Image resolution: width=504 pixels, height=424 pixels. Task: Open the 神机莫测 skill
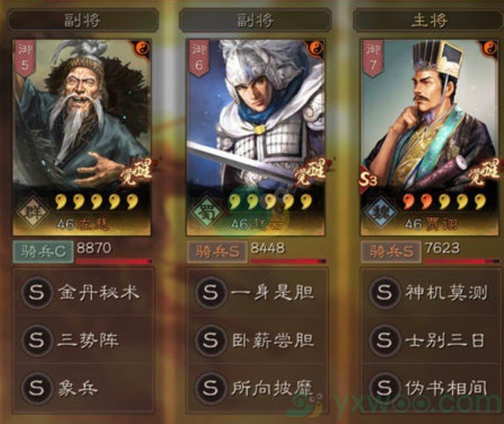point(431,292)
